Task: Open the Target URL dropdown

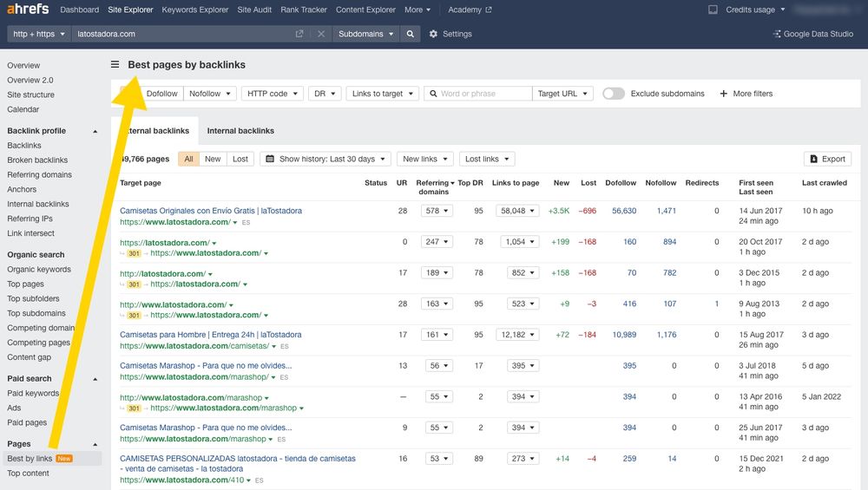Action: pos(562,94)
